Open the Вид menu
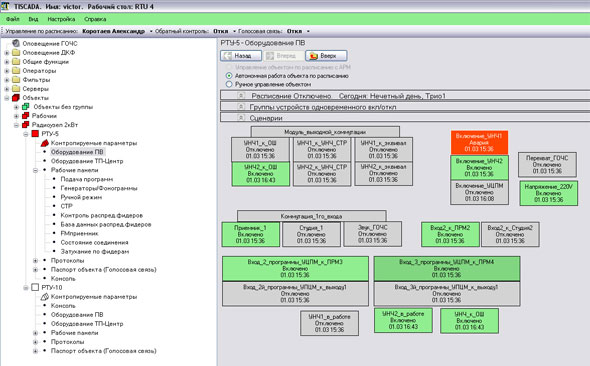Viewport: 590px width, 366px height. pos(33,19)
